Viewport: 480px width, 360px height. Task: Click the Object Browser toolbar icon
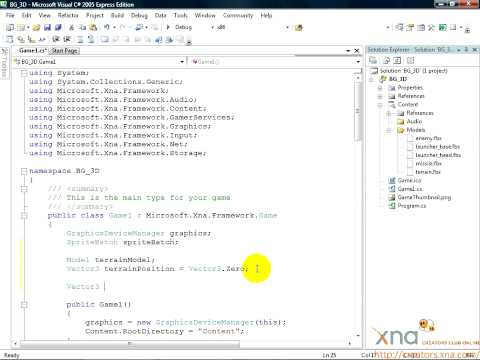pos(421,28)
